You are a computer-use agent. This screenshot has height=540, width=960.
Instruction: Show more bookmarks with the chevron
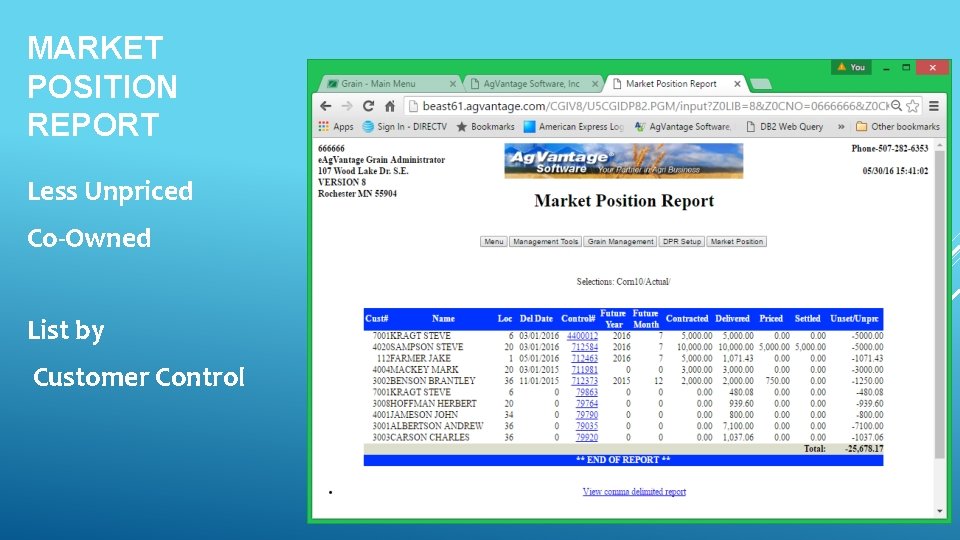[841, 127]
